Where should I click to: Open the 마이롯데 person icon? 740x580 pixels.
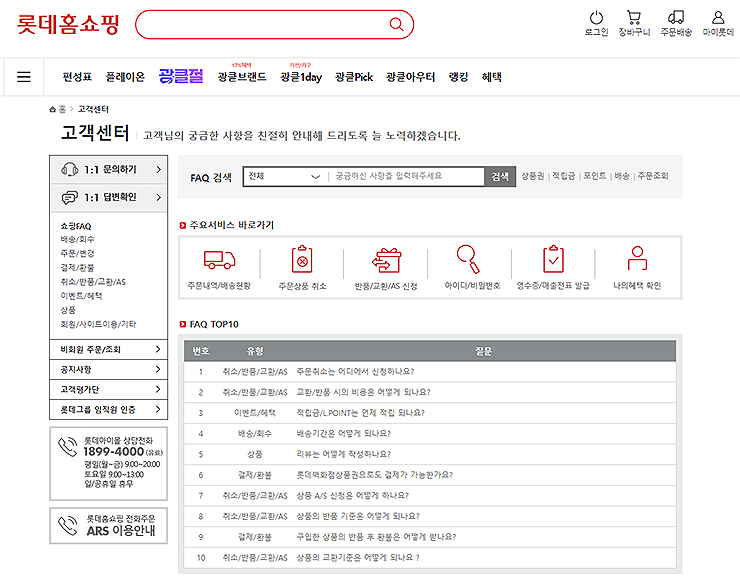coord(718,18)
